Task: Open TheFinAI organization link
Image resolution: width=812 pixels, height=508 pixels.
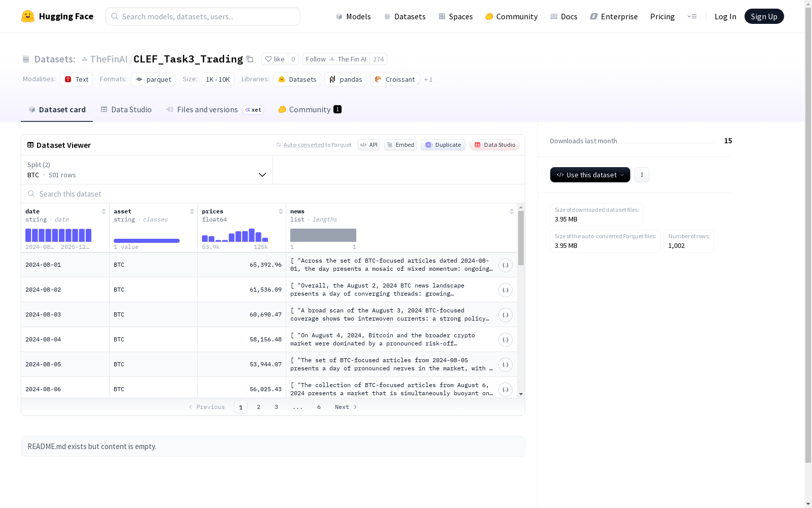Action: pyautogui.click(x=109, y=59)
